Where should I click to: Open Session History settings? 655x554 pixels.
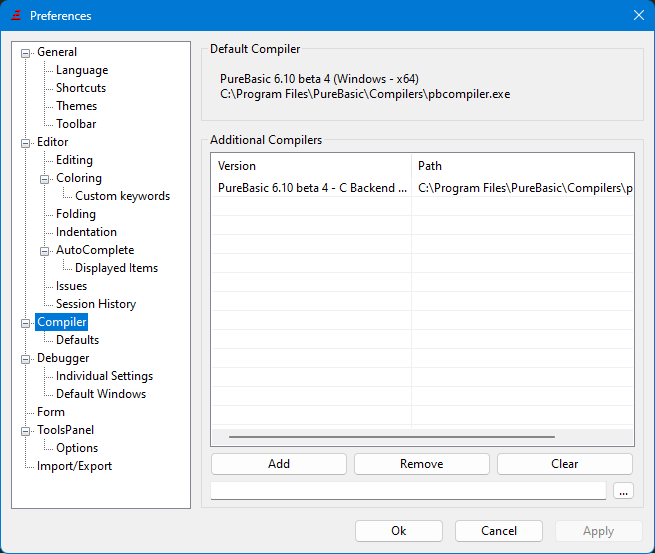(95, 304)
